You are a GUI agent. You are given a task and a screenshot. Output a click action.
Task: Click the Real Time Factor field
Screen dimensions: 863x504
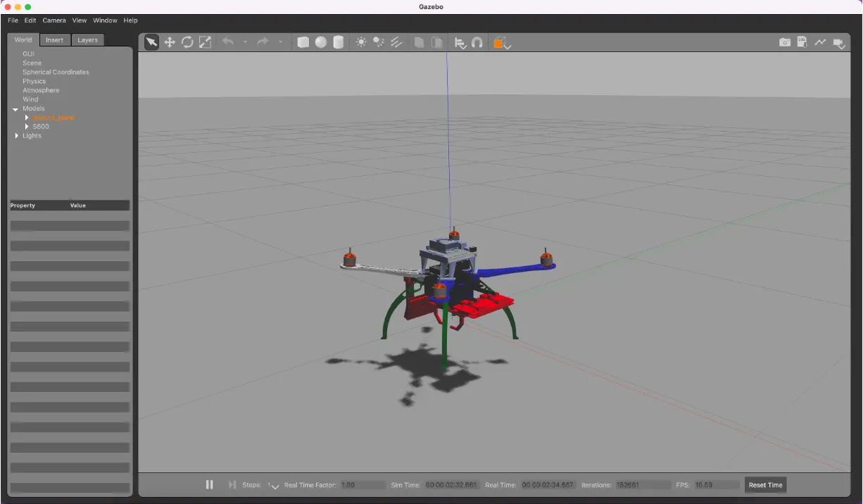[x=363, y=485]
